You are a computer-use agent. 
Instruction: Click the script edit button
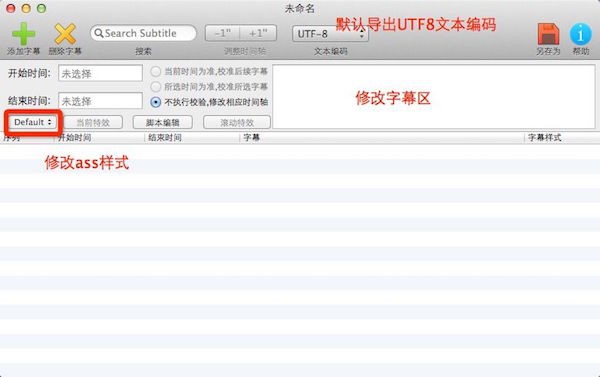click(163, 122)
